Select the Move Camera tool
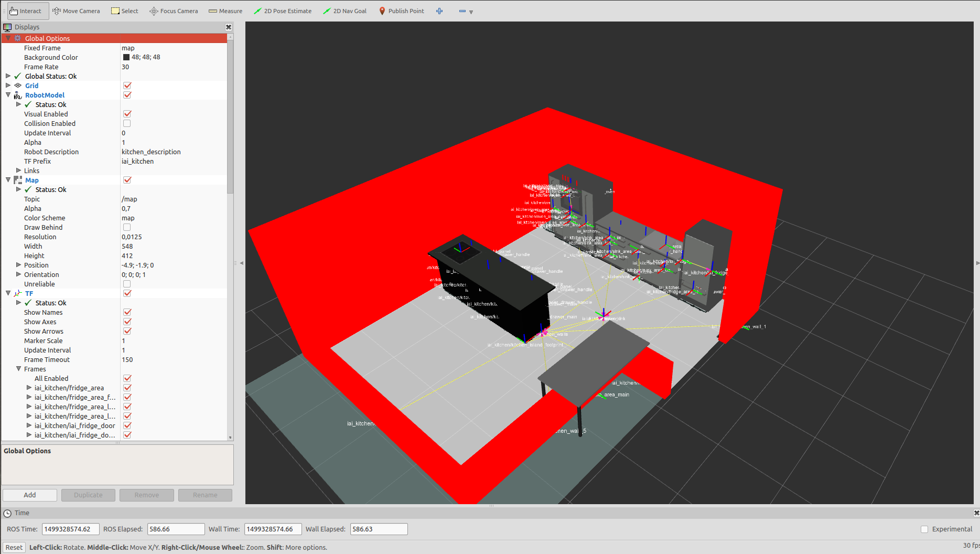This screenshot has height=554, width=980. tap(76, 11)
